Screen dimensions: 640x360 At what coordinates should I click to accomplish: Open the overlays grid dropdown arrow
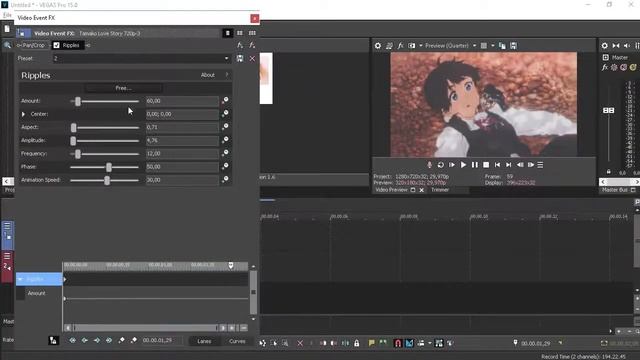[x=493, y=46]
